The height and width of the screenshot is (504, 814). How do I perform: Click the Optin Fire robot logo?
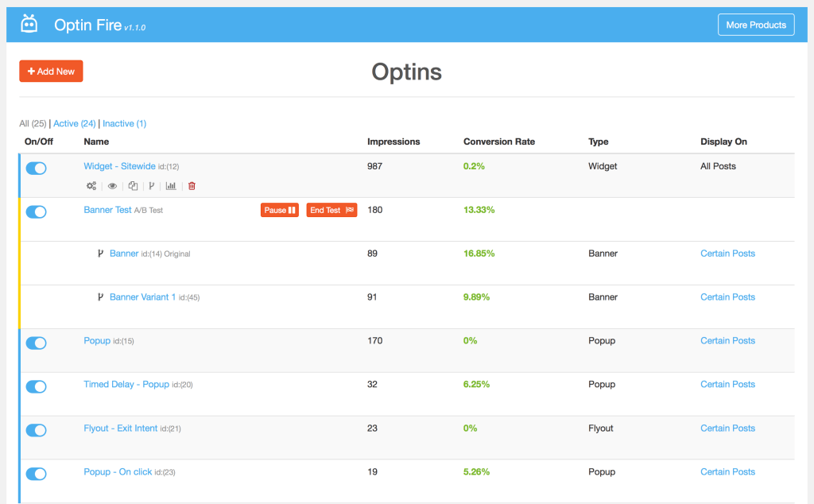tap(29, 25)
